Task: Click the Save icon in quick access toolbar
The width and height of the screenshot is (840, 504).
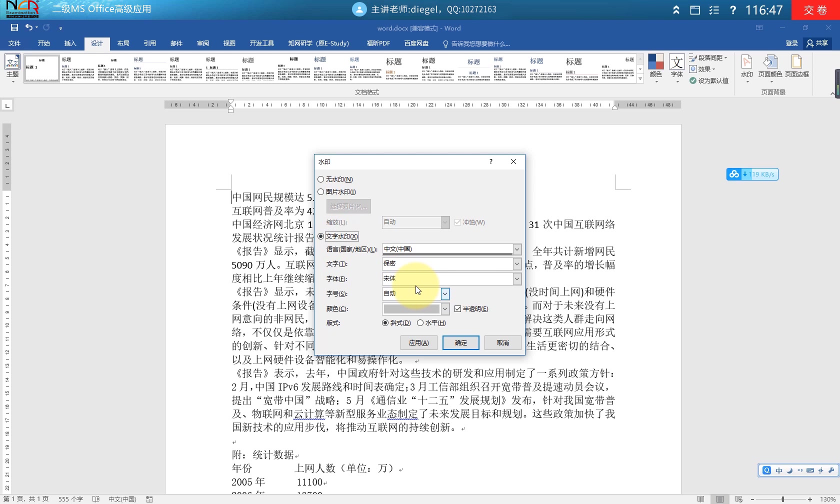Action: [14, 27]
